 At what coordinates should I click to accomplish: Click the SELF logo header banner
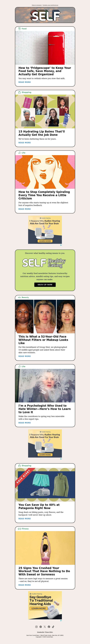[x=45, y=15]
